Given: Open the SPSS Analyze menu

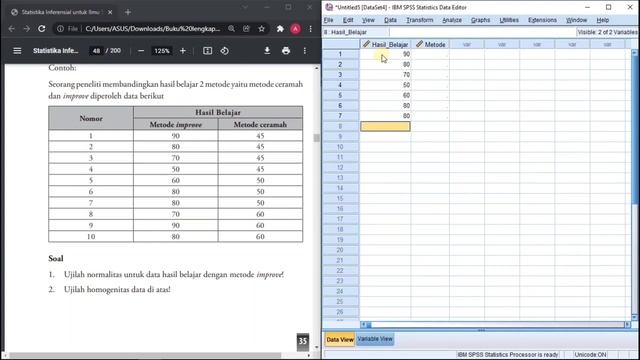Looking at the screenshot, I should coord(452,20).
